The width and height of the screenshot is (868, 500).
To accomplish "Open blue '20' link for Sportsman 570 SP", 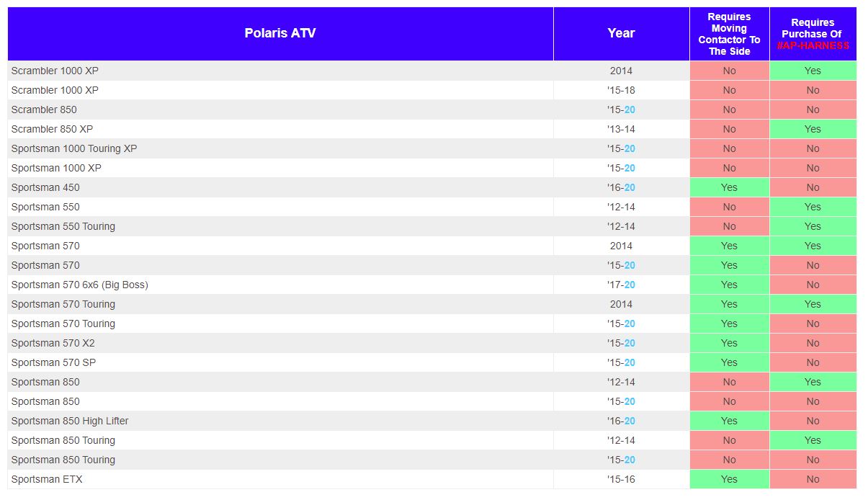I will pos(630,362).
